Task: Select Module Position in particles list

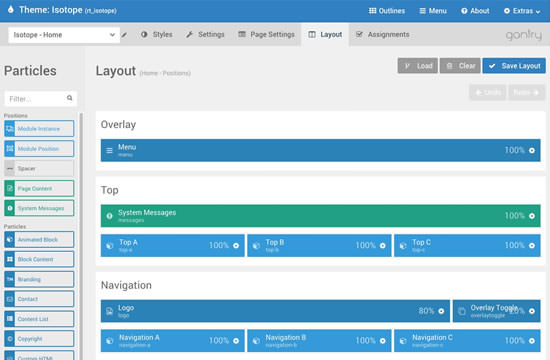Action: [x=39, y=149]
